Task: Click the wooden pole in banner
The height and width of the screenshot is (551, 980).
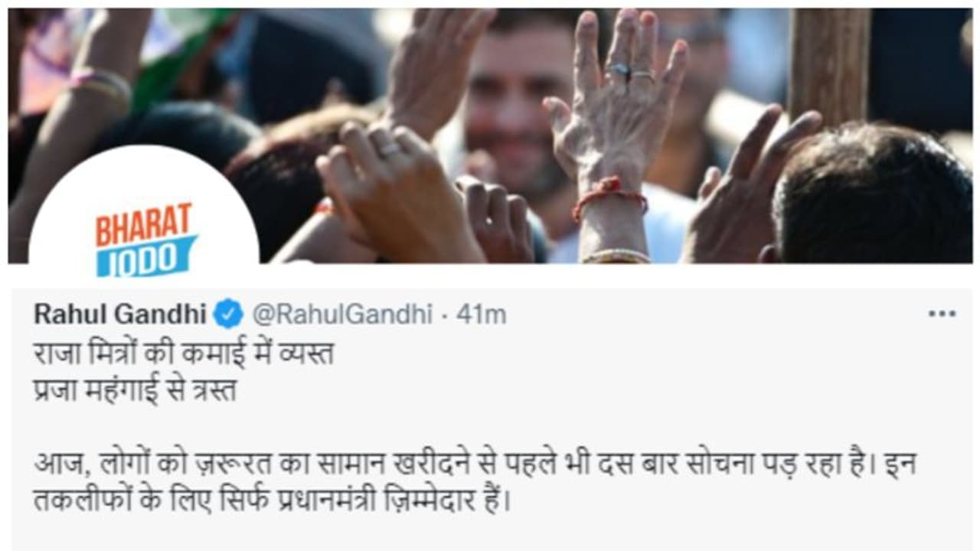Action: (x=829, y=65)
